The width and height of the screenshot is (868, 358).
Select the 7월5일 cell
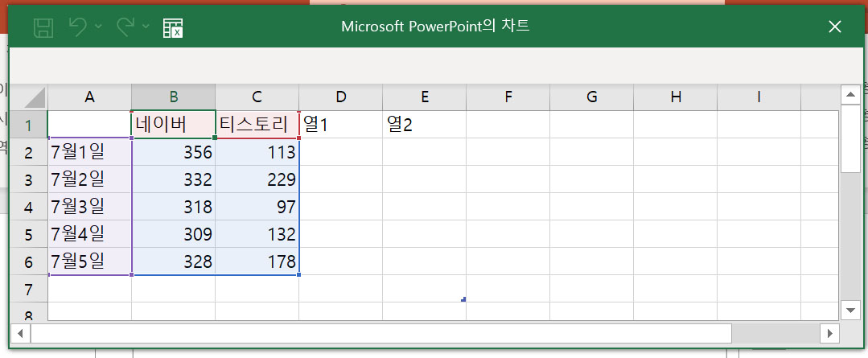click(x=89, y=261)
